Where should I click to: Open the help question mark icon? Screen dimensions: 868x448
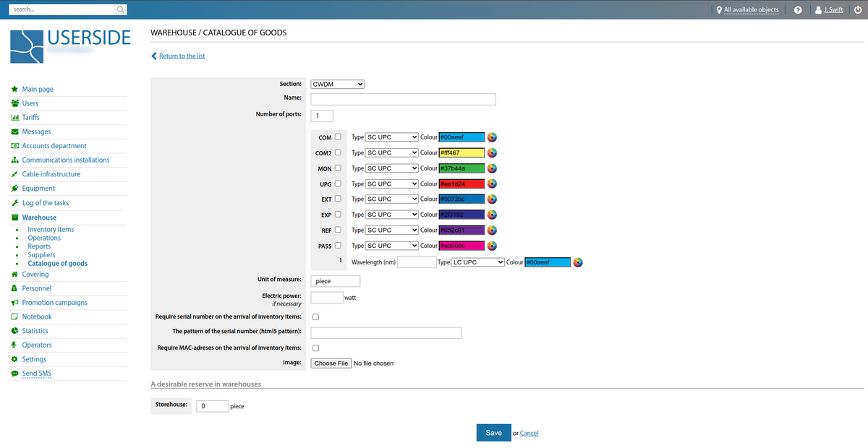coord(798,10)
